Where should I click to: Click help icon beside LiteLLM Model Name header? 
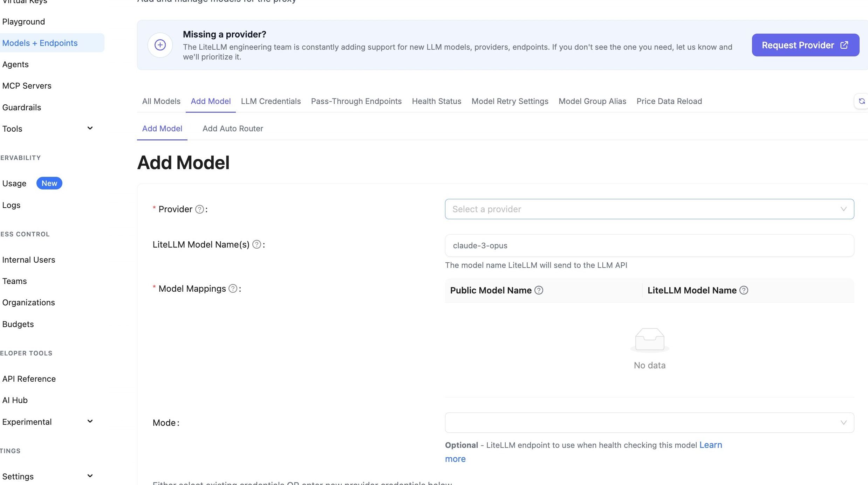point(744,290)
